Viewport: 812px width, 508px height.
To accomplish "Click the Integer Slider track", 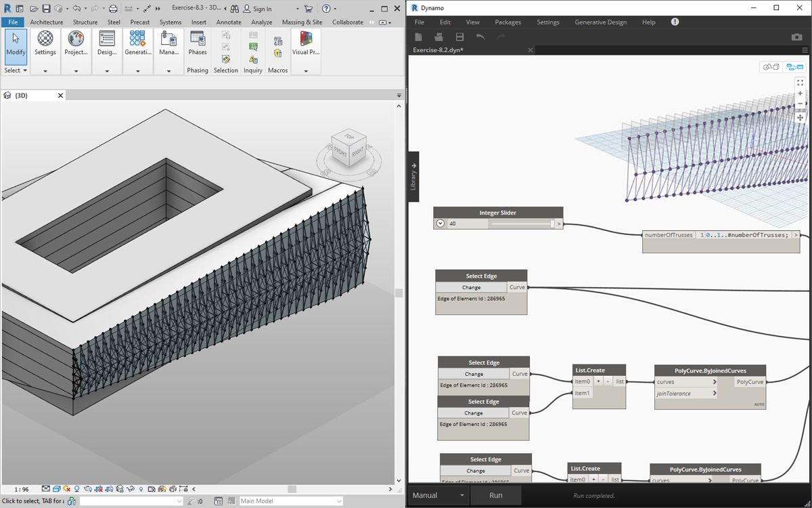I will click(521, 224).
